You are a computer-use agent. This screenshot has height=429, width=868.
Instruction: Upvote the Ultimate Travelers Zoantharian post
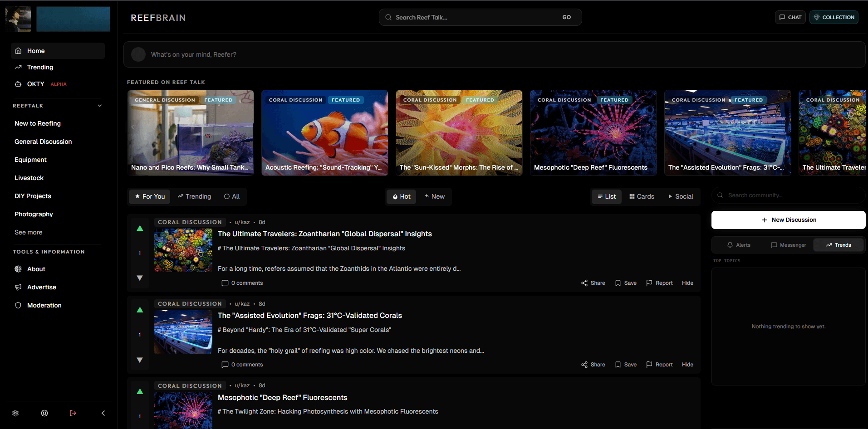click(140, 228)
